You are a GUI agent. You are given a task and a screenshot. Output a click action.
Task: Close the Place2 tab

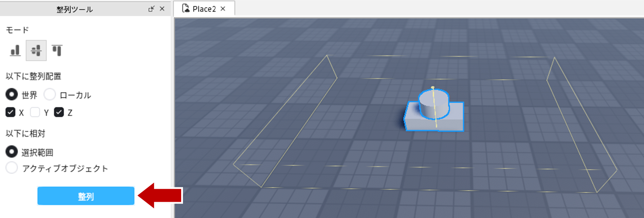point(223,9)
